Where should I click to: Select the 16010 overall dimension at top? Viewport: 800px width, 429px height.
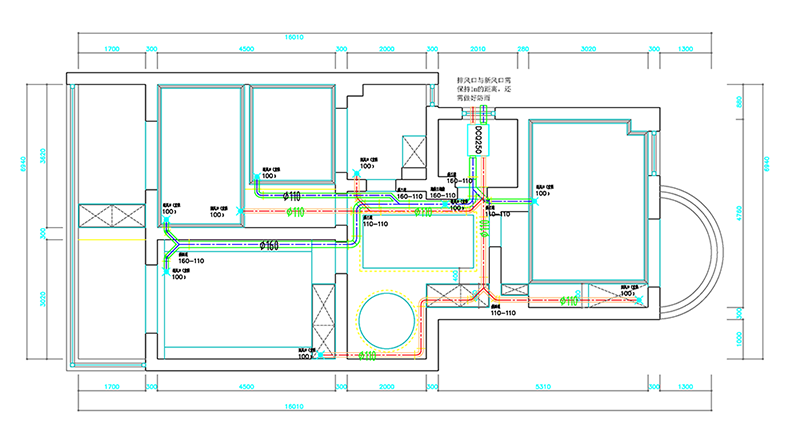point(293,37)
